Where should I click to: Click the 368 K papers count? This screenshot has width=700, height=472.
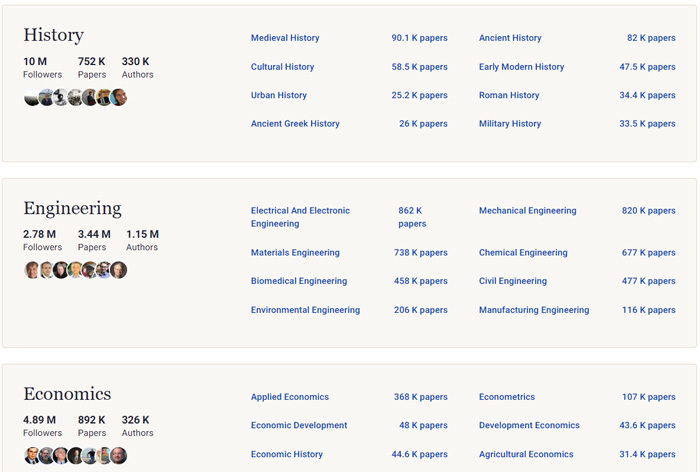coord(421,397)
